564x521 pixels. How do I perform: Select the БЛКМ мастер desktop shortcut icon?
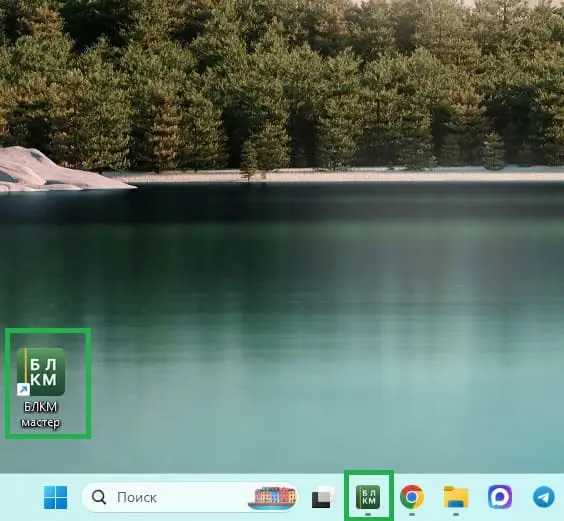[41, 372]
